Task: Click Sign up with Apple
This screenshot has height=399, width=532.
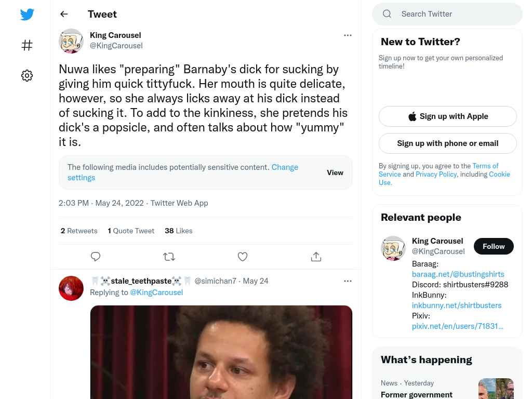Action: tap(448, 116)
